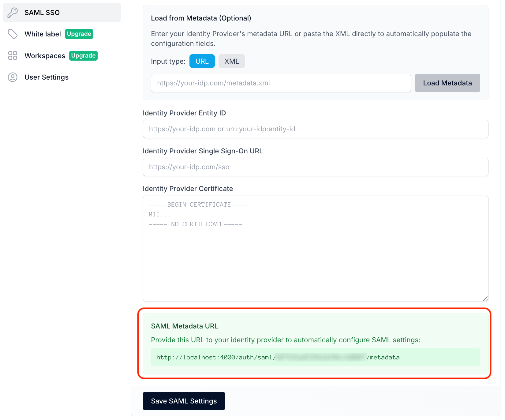
Task: Focus the metadata URL input field
Action: click(x=281, y=83)
